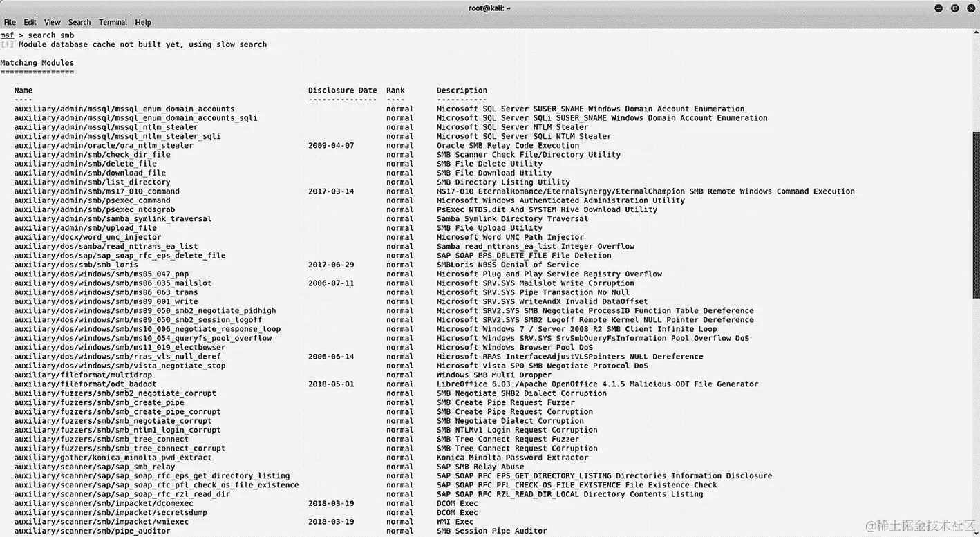Screen dimensions: 980x537
Task: Select auxiliary/admin/oracle/ora_ntlm_stealer module name
Action: tap(104, 146)
